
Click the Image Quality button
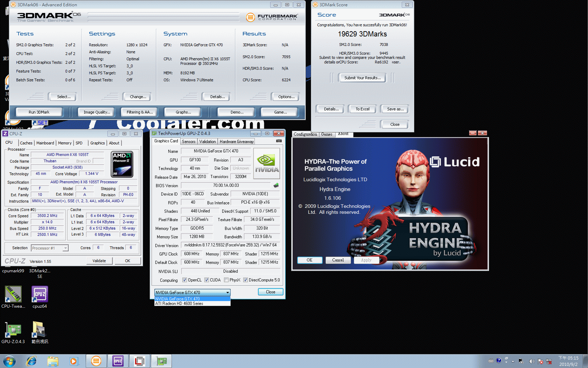(97, 112)
